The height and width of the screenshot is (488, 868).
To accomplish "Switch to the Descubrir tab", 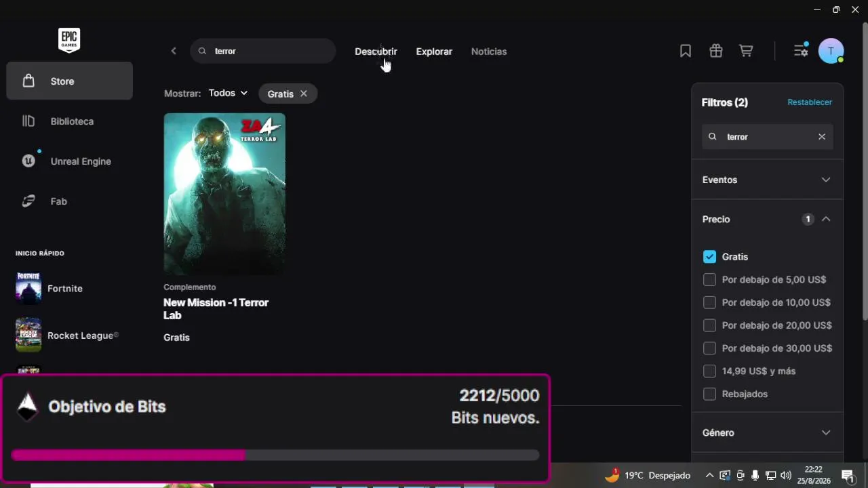I will (376, 52).
